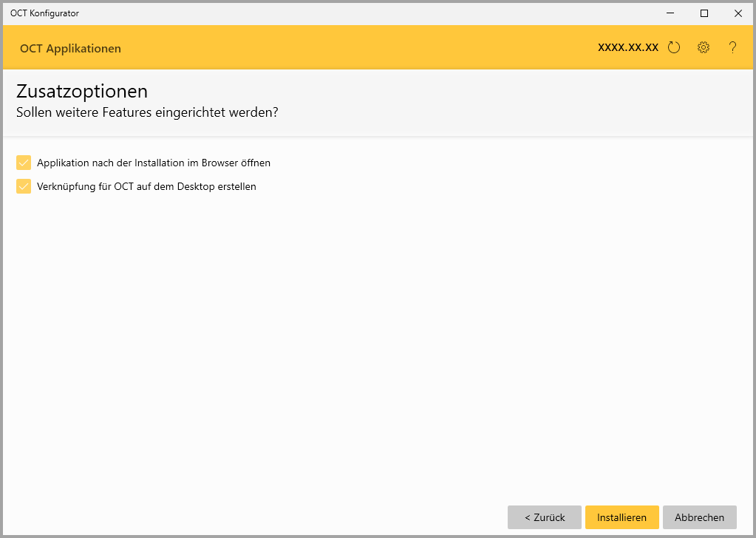Go back with the '< Zurück' button

[x=545, y=517]
